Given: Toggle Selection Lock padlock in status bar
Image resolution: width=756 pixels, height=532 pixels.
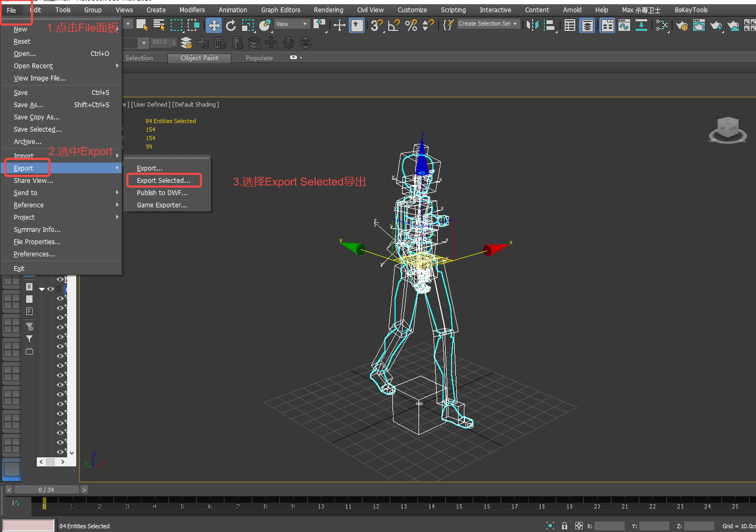Looking at the screenshot, I should coord(565,526).
